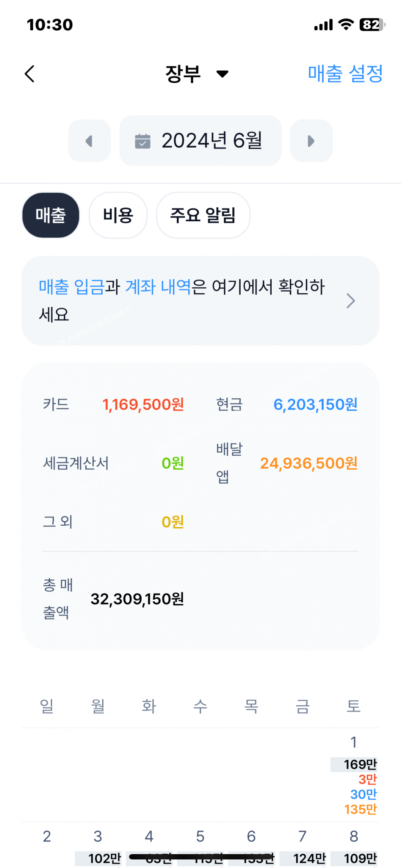Screen dimensions: 401x868
Task: Open the 장부 dropdown arrow
Action: (222, 74)
